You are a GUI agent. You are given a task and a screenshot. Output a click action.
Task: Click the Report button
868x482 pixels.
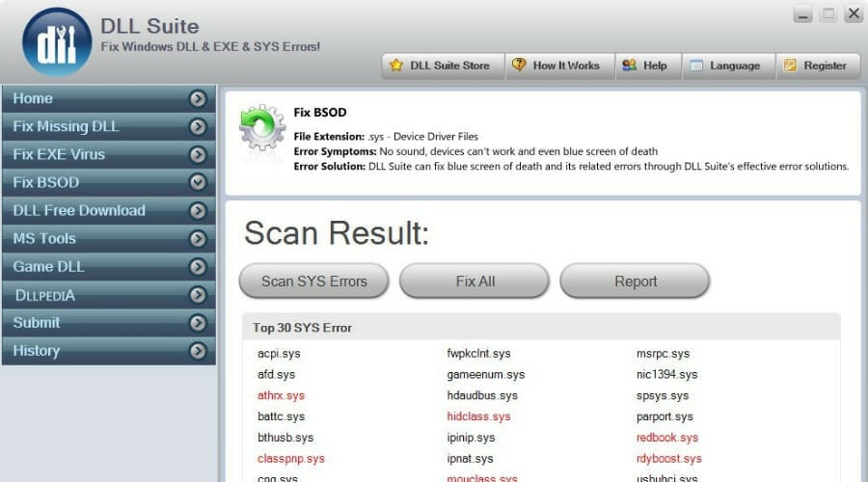tap(635, 281)
